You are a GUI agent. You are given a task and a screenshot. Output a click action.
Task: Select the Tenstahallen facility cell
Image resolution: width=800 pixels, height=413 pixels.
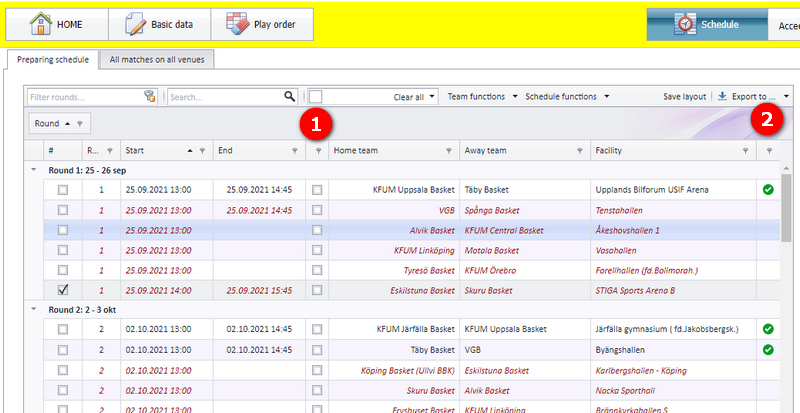pos(673,210)
